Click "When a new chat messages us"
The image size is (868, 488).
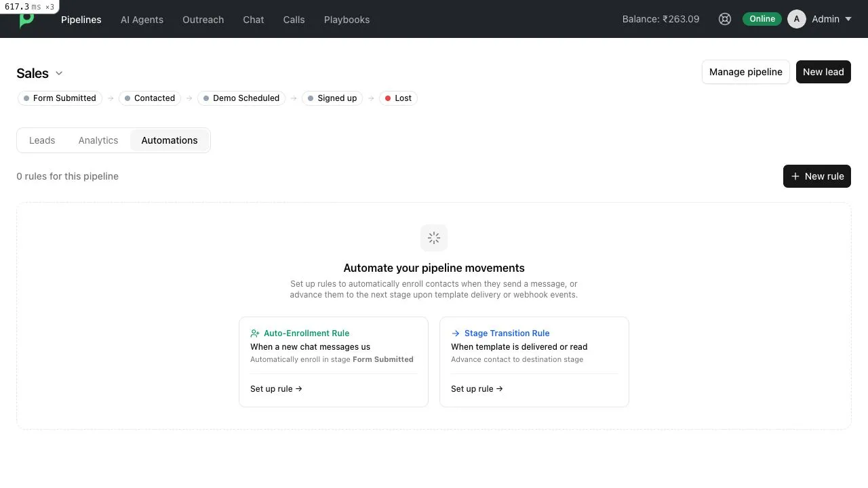[x=310, y=347]
